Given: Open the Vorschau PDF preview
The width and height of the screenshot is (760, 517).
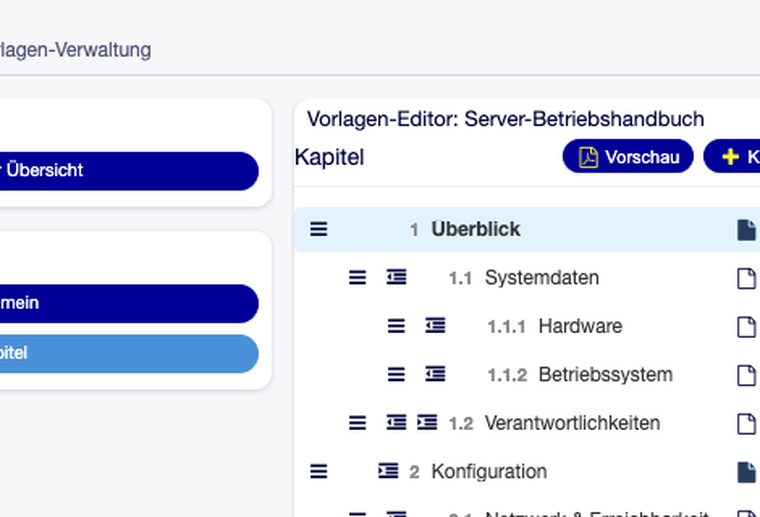Looking at the screenshot, I should coord(628,157).
